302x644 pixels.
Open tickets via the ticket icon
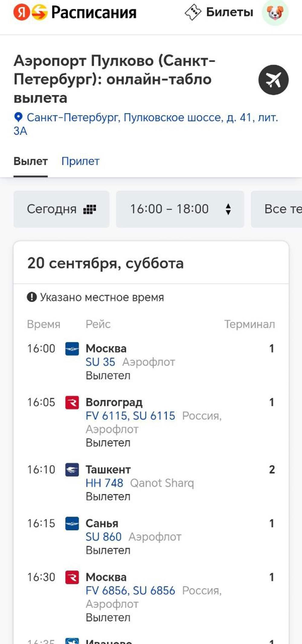193,12
